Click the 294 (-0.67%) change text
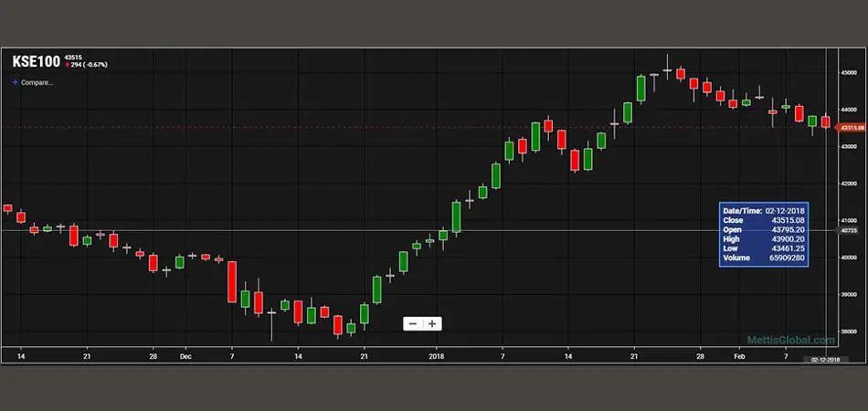 tap(90, 65)
